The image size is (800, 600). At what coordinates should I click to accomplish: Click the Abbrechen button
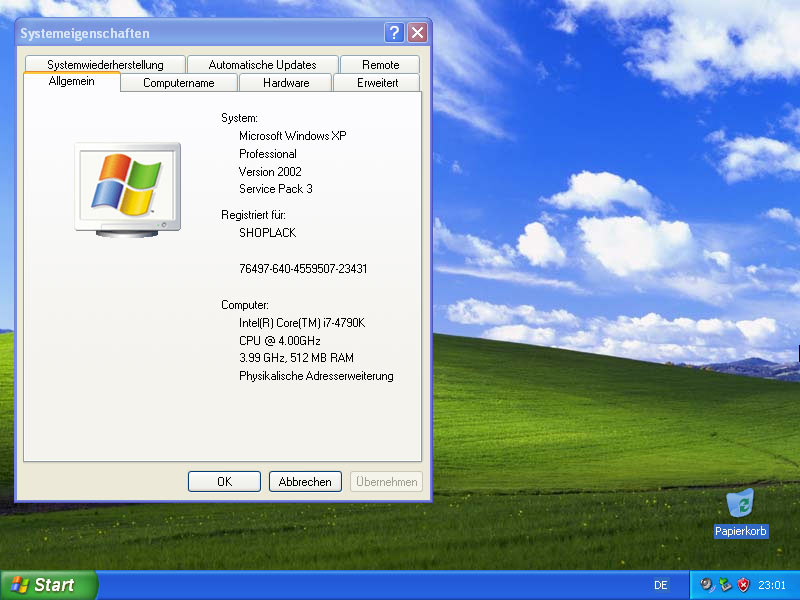[305, 482]
